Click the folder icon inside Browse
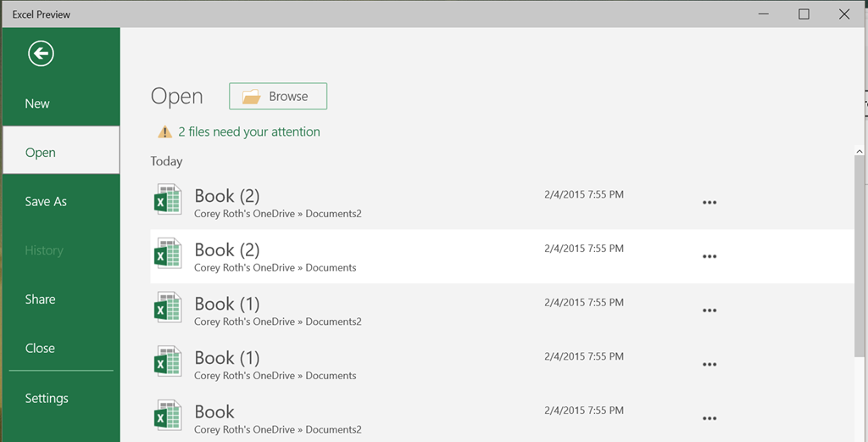The image size is (868, 442). (251, 97)
